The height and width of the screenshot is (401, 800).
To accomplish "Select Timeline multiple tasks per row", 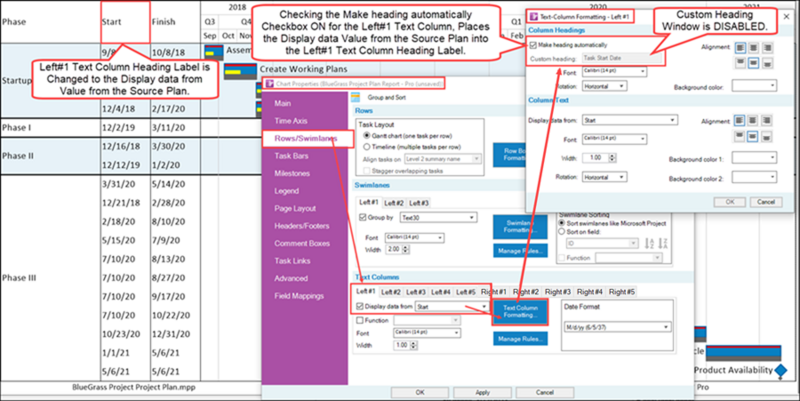I will point(366,147).
